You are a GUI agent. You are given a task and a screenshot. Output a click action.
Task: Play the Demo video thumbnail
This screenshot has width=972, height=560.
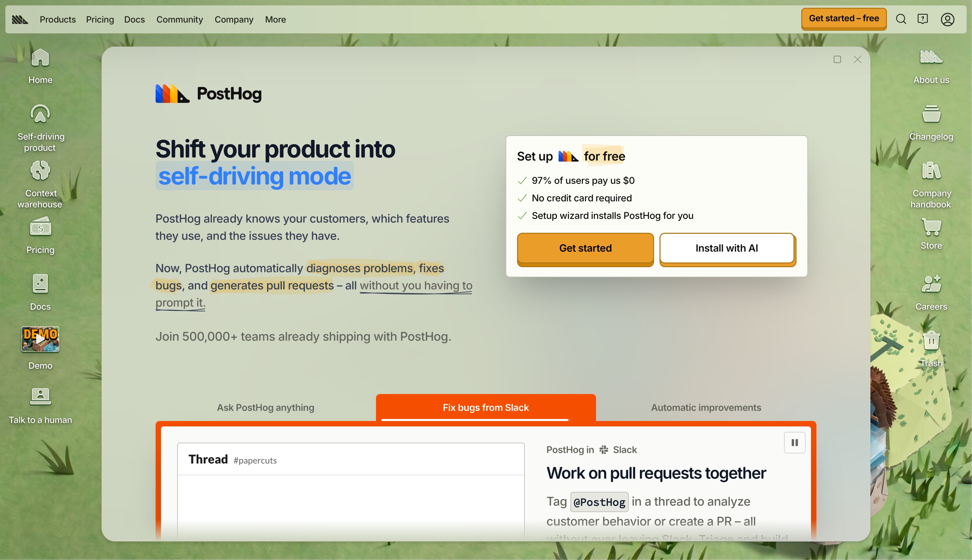point(40,339)
